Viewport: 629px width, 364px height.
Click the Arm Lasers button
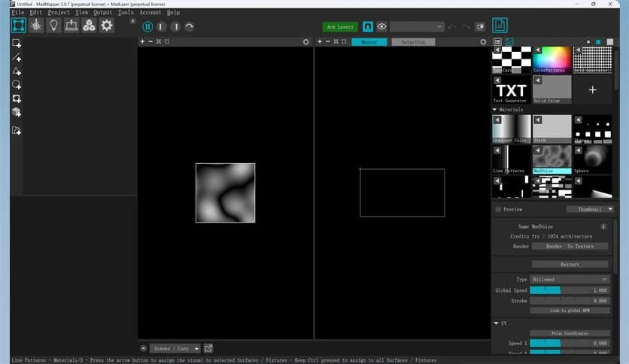(340, 27)
